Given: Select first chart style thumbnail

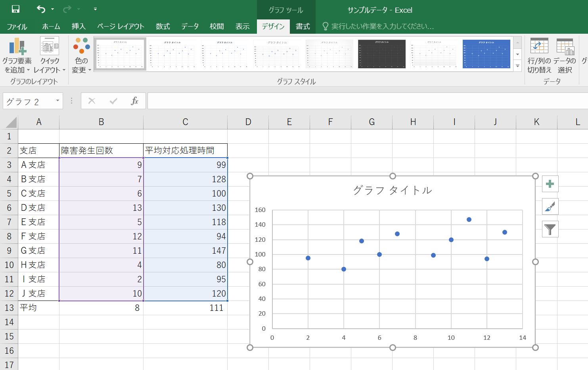Looking at the screenshot, I should (120, 54).
